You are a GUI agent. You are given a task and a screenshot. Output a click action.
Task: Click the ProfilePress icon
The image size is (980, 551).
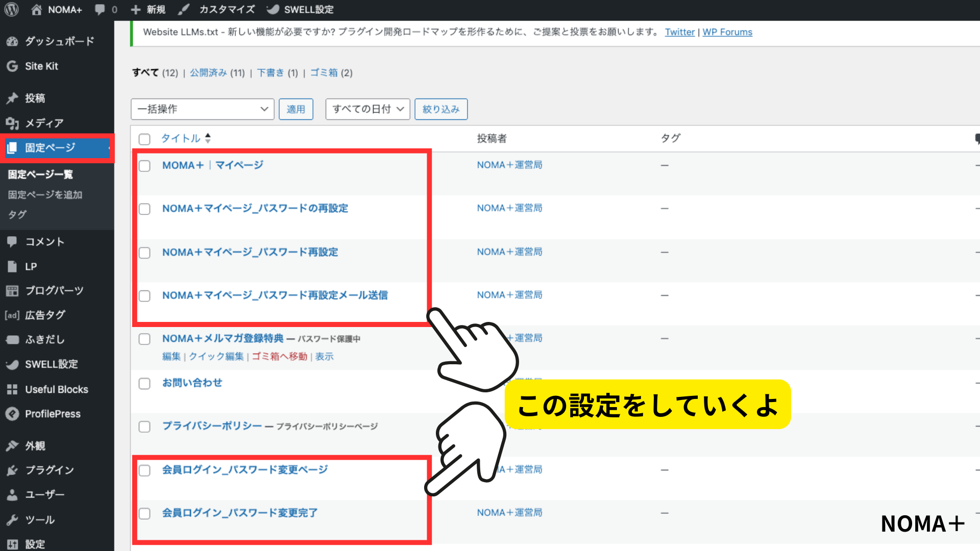click(x=12, y=414)
